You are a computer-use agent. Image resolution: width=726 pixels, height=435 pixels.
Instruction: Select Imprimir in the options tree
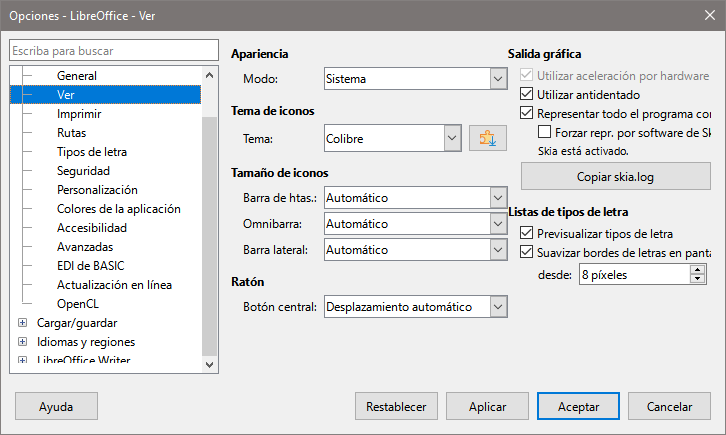[x=79, y=113]
